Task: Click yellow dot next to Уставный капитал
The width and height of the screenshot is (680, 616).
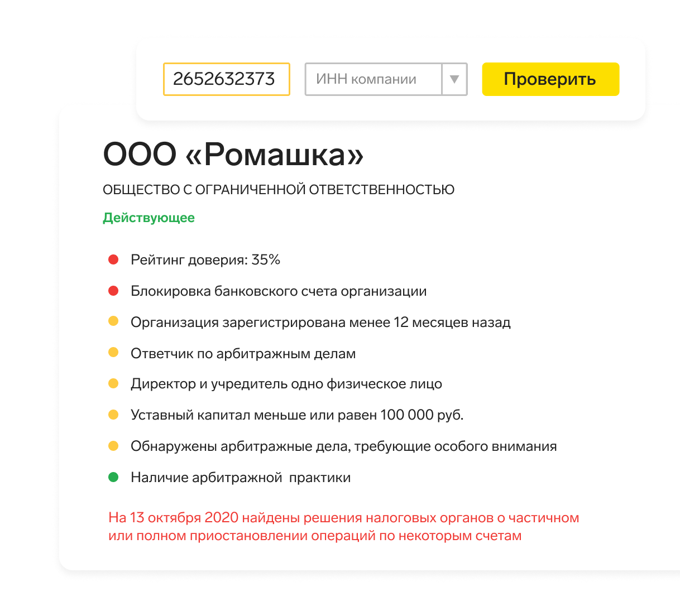Action: click(113, 415)
